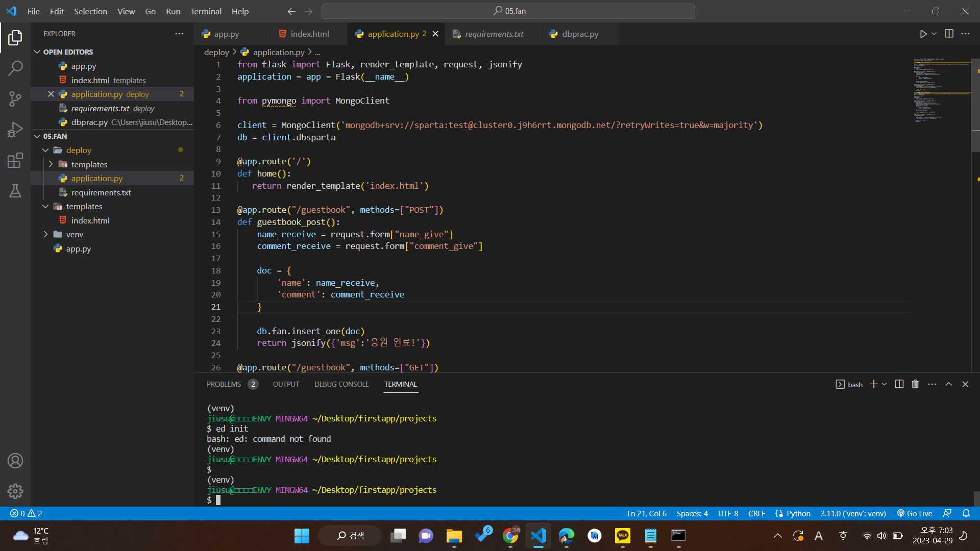
Task: Open terminal panel More Actions ellipsis
Action: tap(932, 384)
